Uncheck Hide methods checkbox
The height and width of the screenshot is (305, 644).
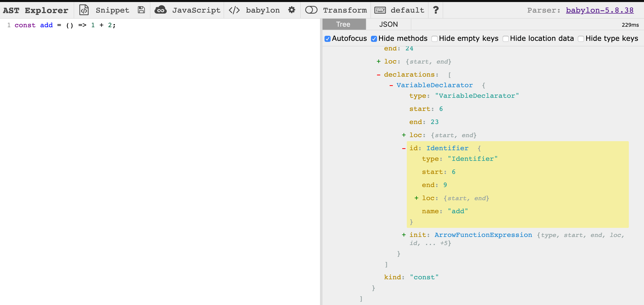(374, 39)
